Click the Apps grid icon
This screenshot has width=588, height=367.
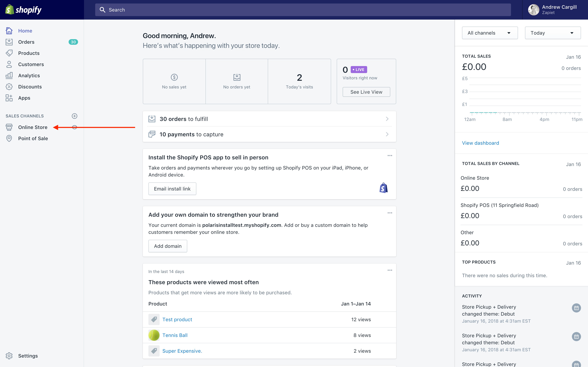click(9, 98)
